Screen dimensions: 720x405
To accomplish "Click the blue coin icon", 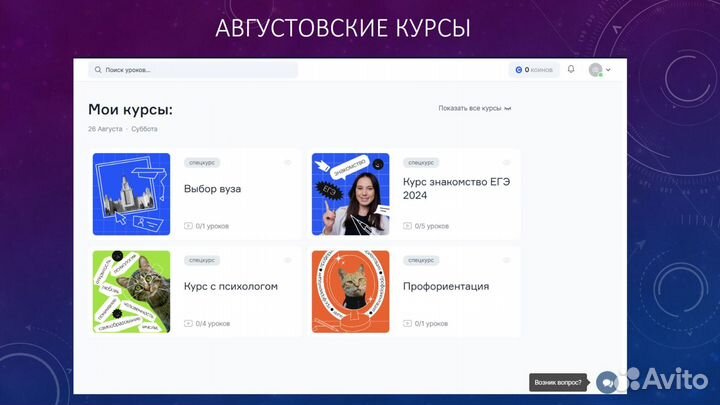I will 518,70.
